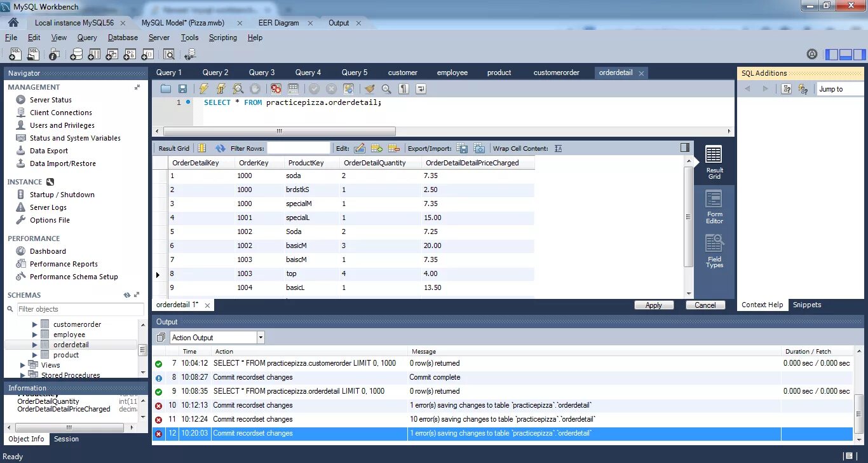Screen dimensions: 868x463
Task: Open the Jump to dropdown
Action: [x=841, y=89]
